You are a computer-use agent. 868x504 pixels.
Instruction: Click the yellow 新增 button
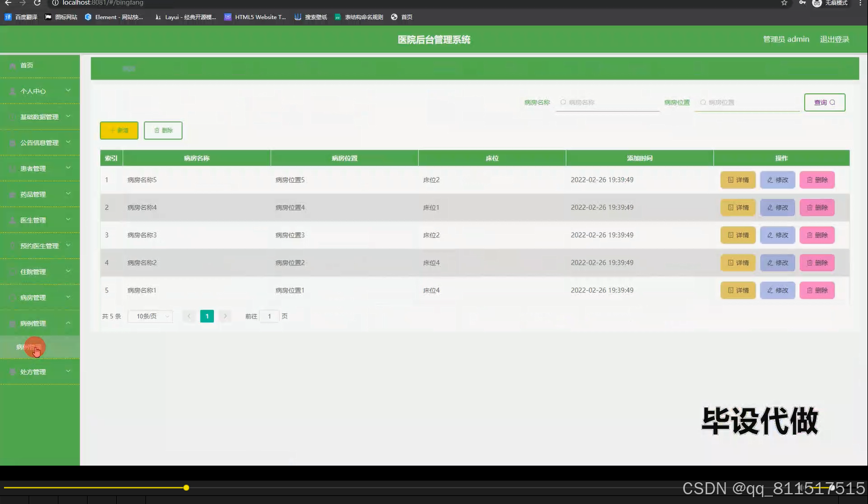119,131
